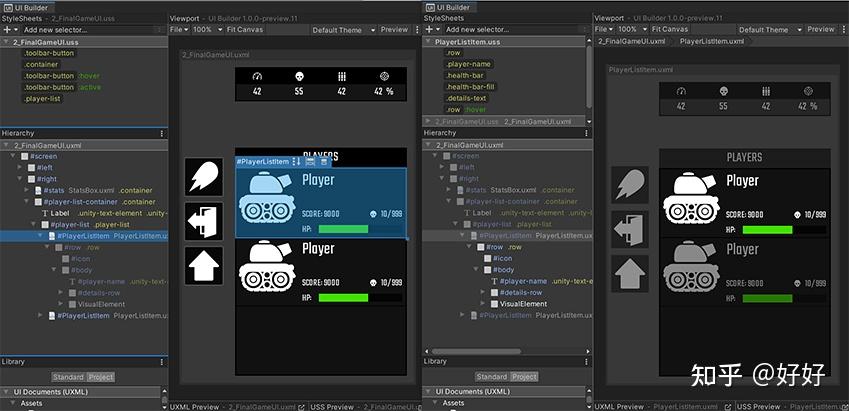Select the Project toggle in left Library
This screenshot has width=849, height=411.
[x=101, y=377]
